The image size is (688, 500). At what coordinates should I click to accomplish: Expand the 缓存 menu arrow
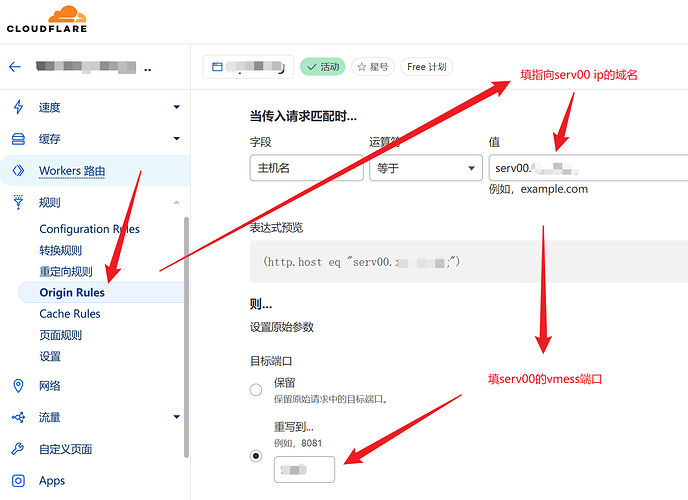pyautogui.click(x=176, y=139)
